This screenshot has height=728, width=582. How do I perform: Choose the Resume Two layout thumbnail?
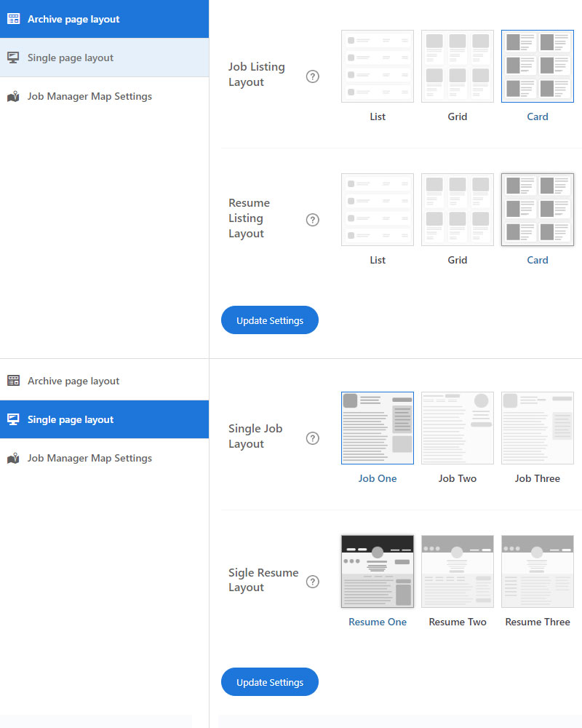(458, 571)
